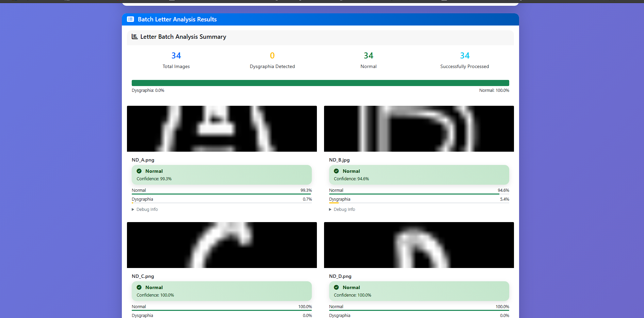Click the Normal probability bar for ND_D.png
The width and height of the screenshot is (644, 318).
click(x=419, y=310)
